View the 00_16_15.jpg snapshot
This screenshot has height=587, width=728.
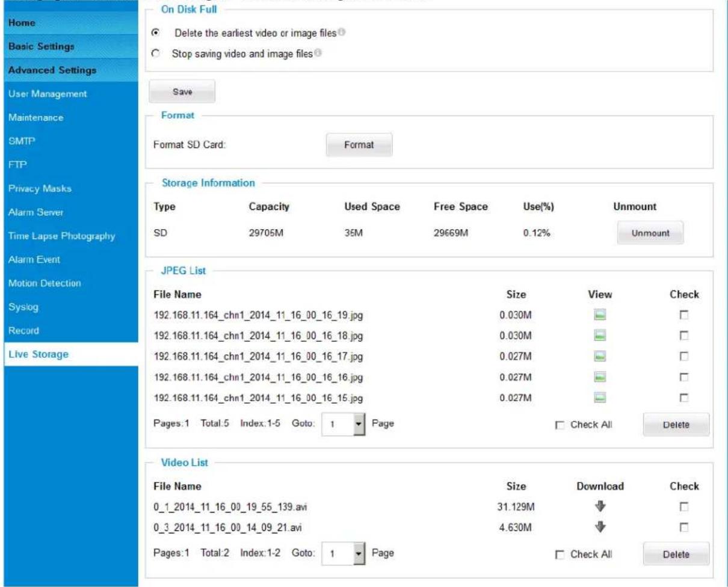click(600, 398)
